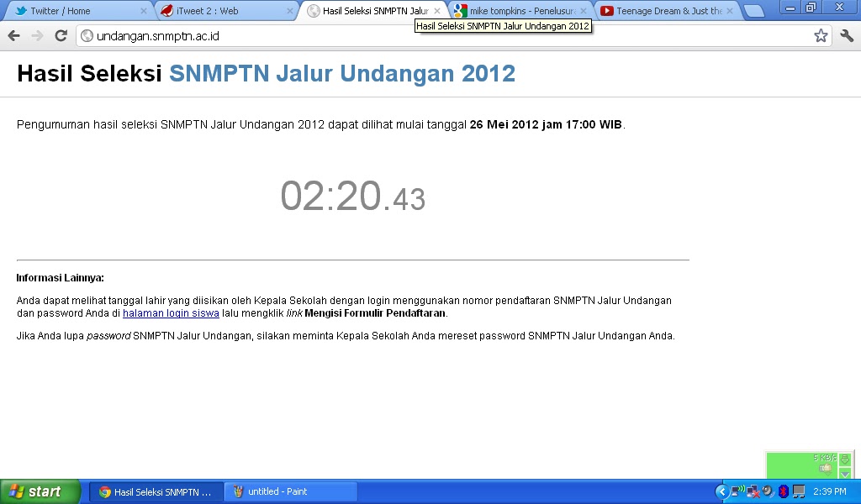Open the Chrome wrench settings menu
The height and width of the screenshot is (504, 861).
(847, 36)
